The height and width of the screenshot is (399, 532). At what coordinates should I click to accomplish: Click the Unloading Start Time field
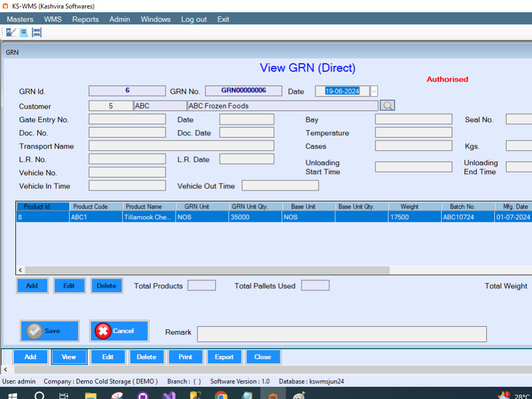(413, 167)
